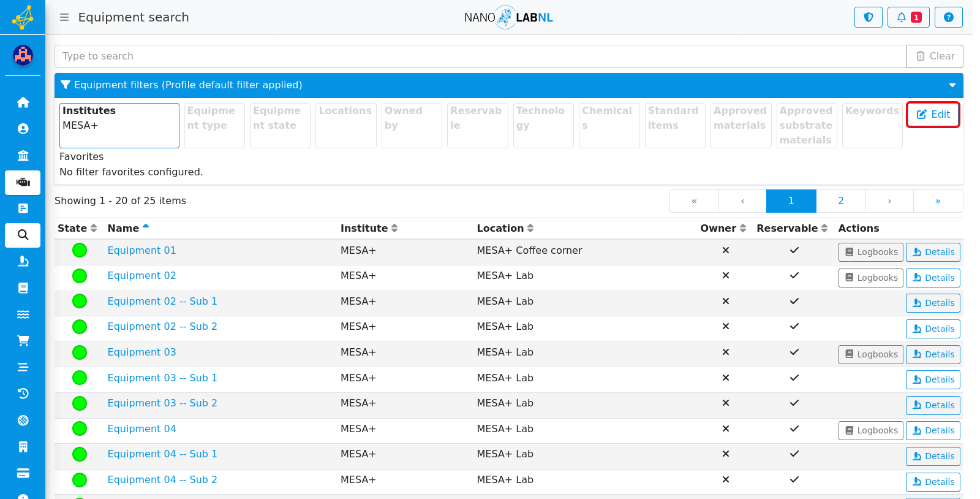
Task: Open the microscope sidebar icon
Action: click(23, 262)
